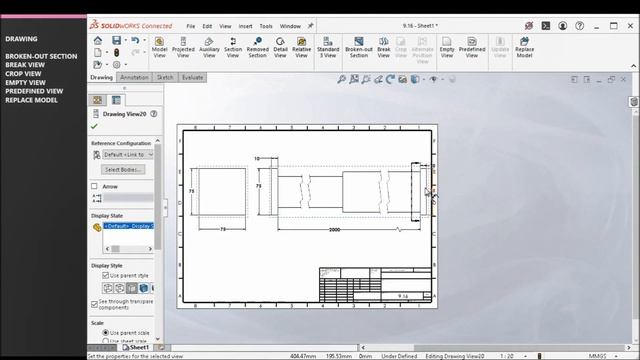Select Hidden Lines Visible display style

pos(120,288)
